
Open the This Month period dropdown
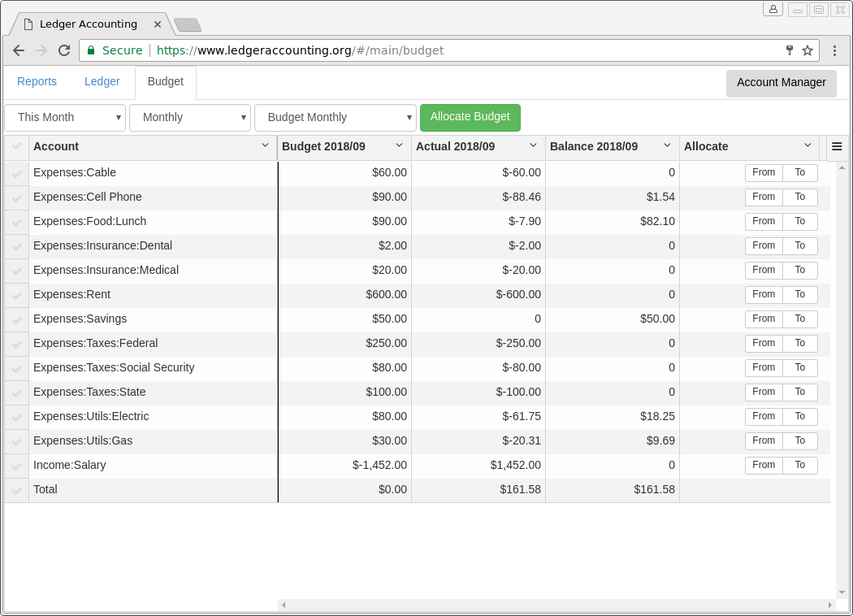(x=65, y=118)
